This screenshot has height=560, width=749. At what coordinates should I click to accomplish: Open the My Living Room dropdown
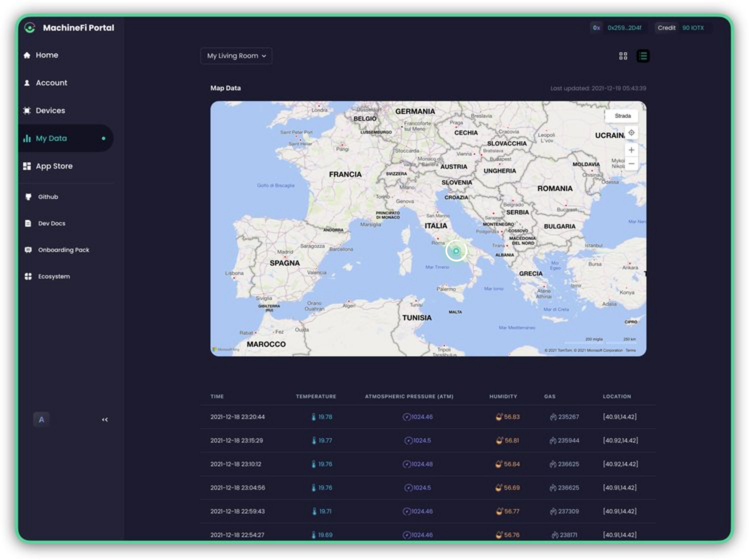[236, 56]
